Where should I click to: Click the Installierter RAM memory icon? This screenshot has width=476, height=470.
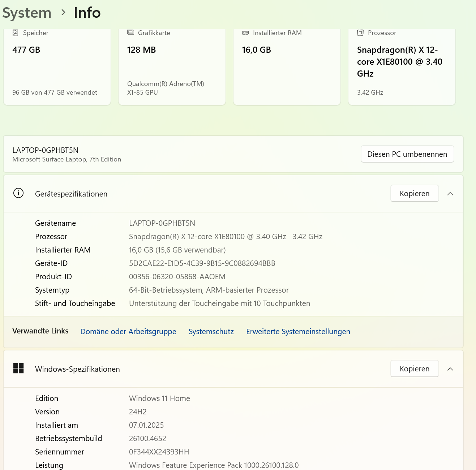(245, 33)
